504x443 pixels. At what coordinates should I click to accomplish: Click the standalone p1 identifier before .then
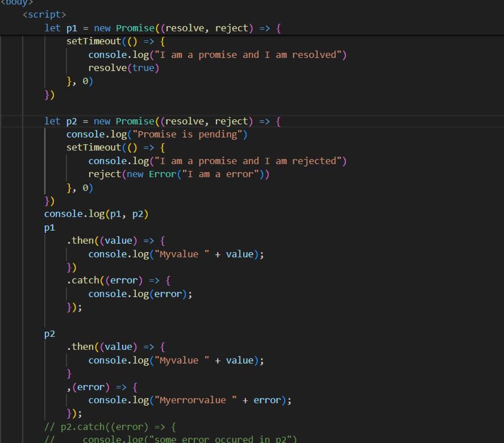tap(50, 228)
